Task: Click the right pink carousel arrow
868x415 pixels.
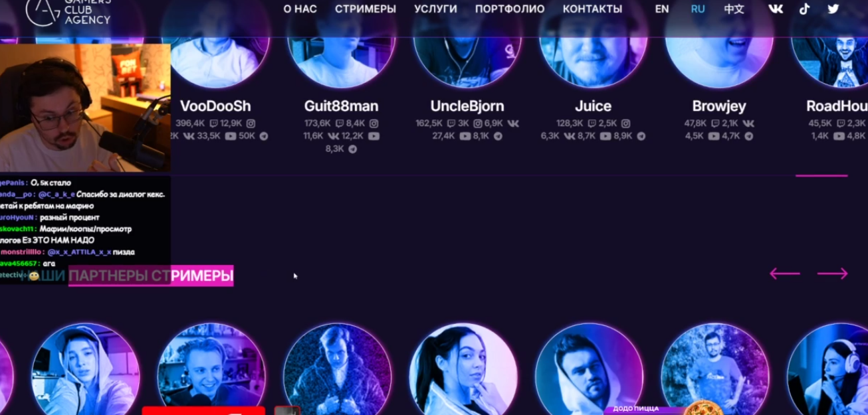Action: (833, 274)
